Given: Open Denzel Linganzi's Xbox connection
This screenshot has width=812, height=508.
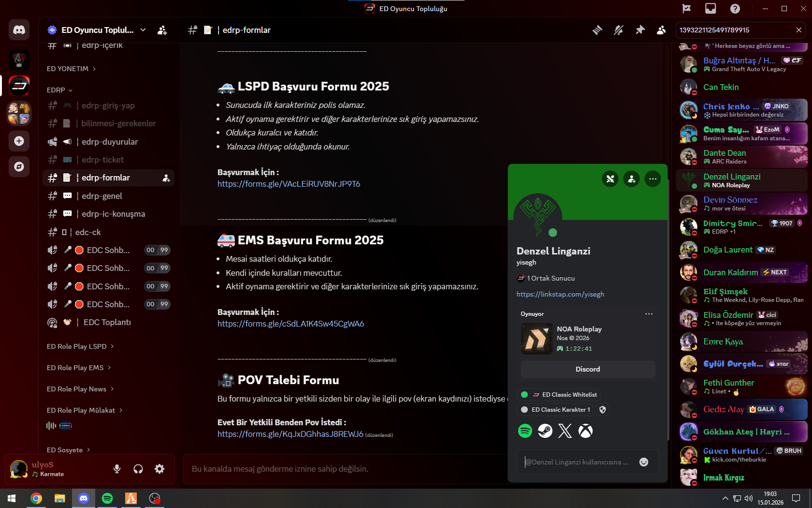Looking at the screenshot, I should (x=585, y=431).
